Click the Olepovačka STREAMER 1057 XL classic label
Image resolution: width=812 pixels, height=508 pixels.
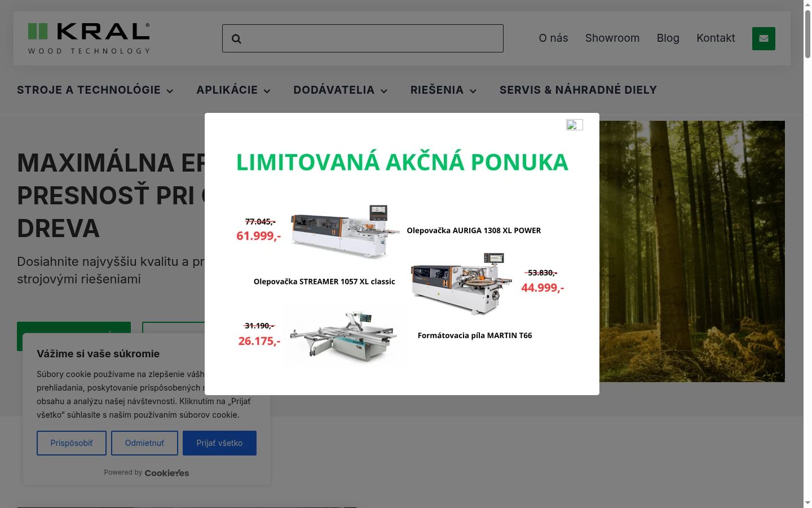pos(324,282)
